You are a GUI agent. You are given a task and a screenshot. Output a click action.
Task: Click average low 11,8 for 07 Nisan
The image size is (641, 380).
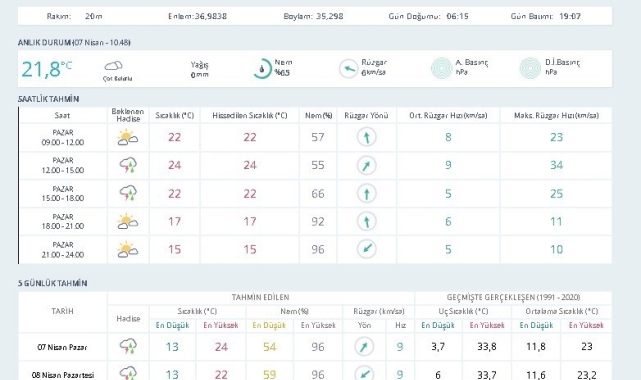[536, 346]
